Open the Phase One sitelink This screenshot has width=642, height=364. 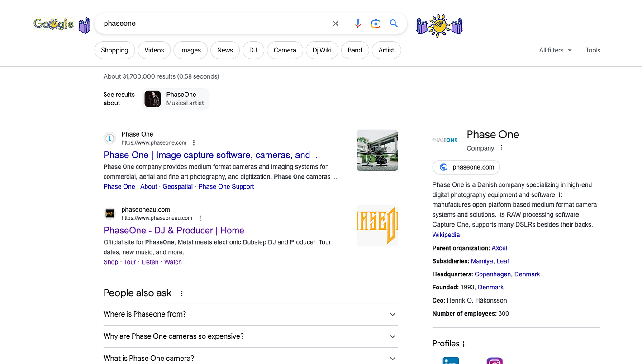click(119, 187)
